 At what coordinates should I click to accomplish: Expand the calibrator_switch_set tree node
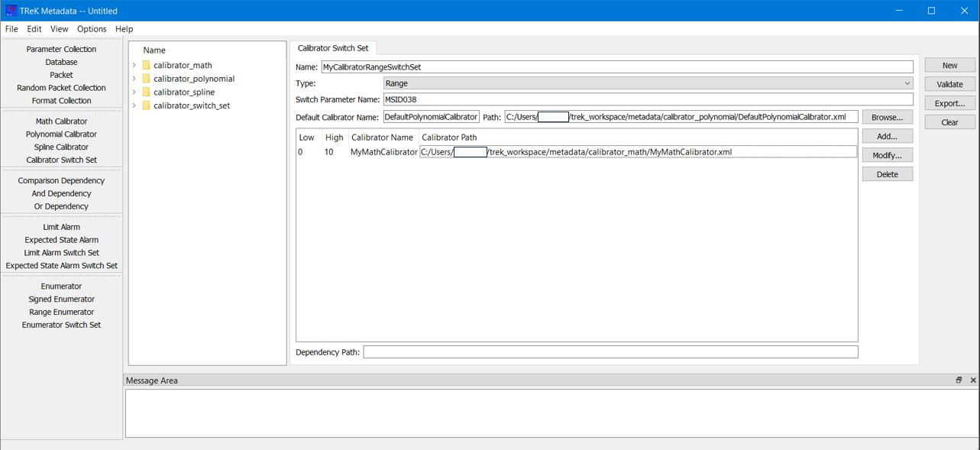(x=134, y=105)
